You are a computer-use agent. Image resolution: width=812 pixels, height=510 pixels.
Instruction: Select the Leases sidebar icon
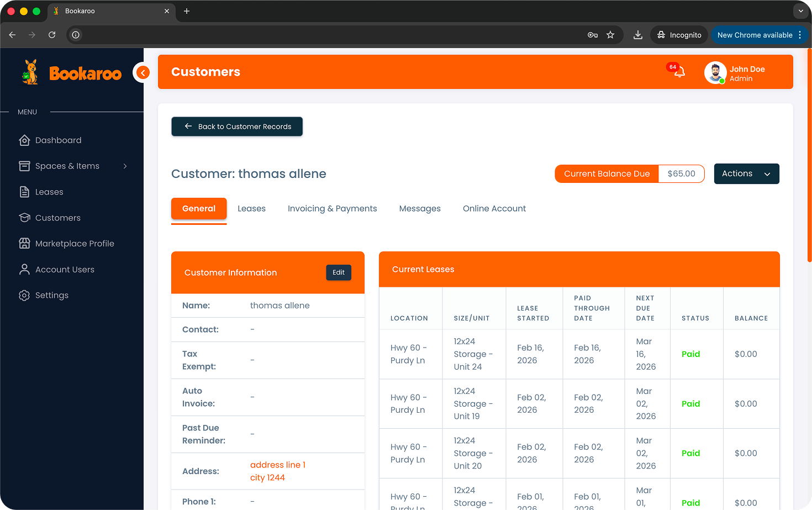pyautogui.click(x=24, y=192)
